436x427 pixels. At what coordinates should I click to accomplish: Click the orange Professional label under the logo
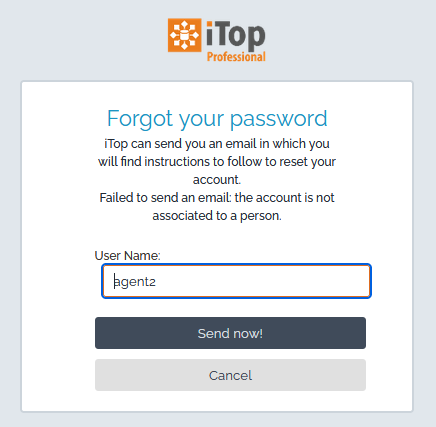click(236, 57)
